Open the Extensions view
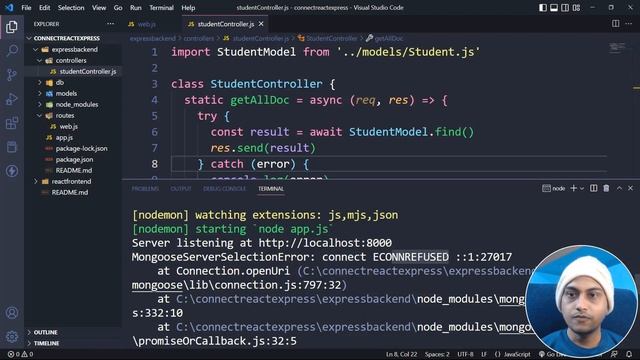 (12, 123)
